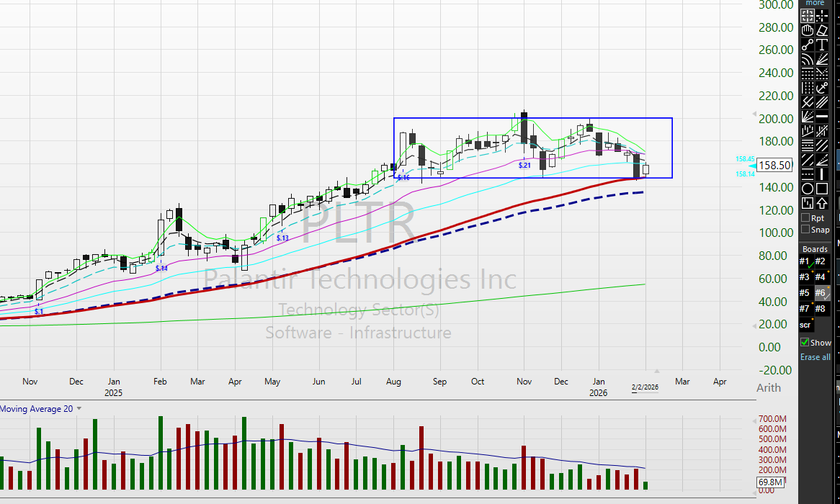The height and width of the screenshot is (504, 840).
Task: Select the concentric arcs drawing tool
Action: [x=808, y=60]
